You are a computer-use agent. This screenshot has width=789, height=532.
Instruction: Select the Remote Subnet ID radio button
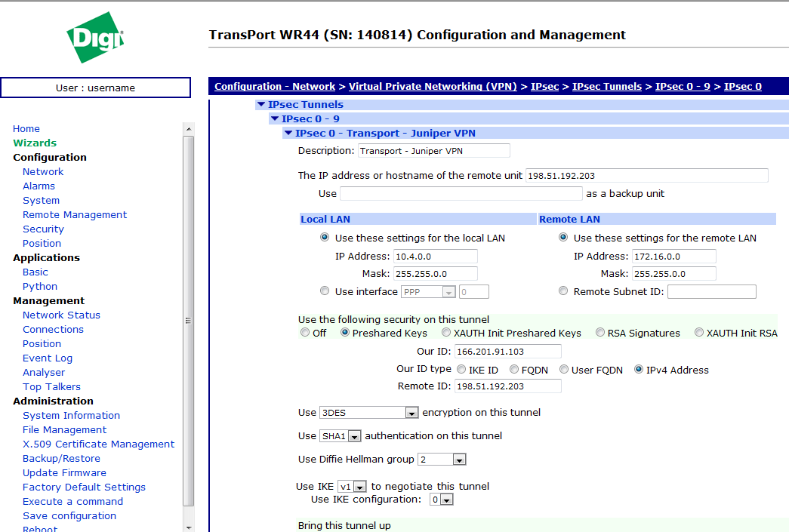(x=563, y=291)
